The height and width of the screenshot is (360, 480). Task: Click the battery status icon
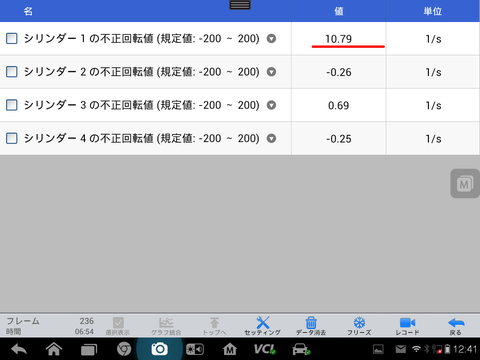point(448,349)
